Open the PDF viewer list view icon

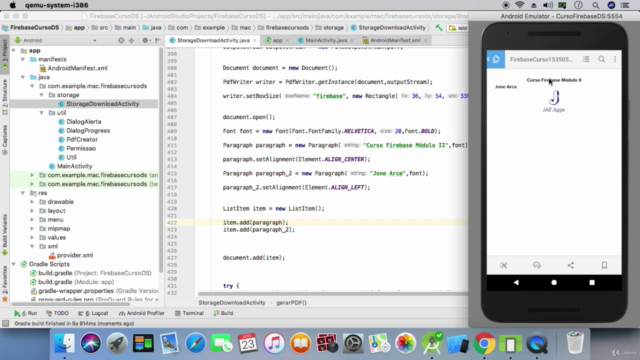point(586,59)
